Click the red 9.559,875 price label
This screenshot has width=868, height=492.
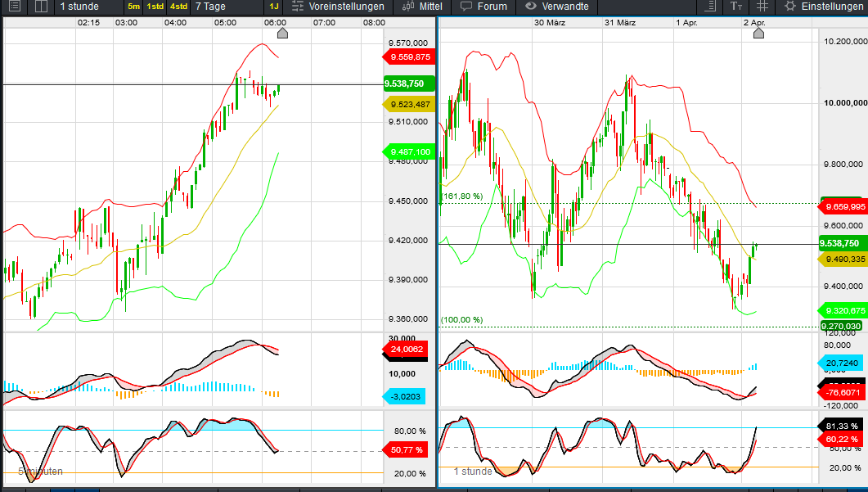[x=408, y=56]
